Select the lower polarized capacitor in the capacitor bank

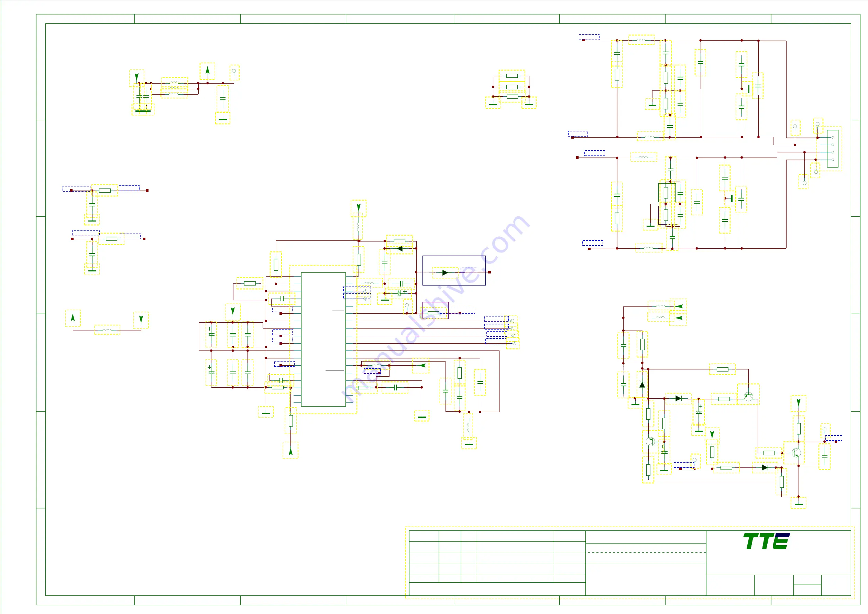tap(211, 372)
